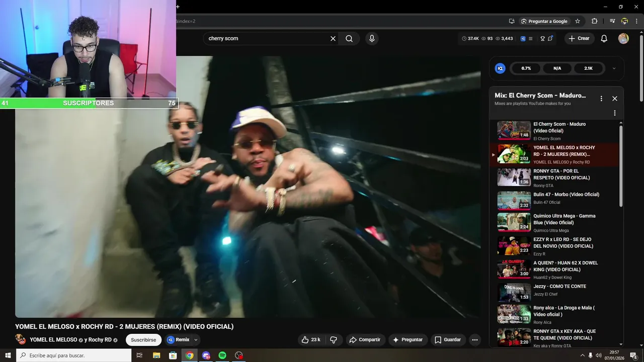The width and height of the screenshot is (644, 362).
Task: Open the vidIQ hamburger menu icon
Action: 530,39
